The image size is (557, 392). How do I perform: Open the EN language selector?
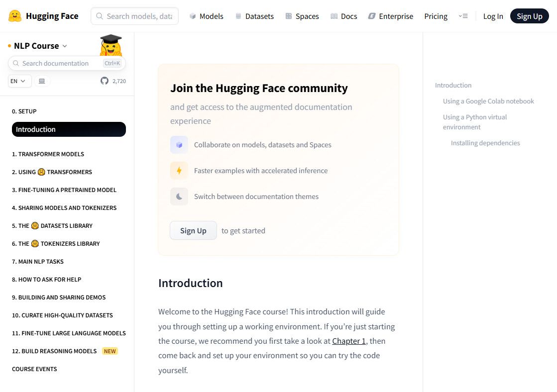point(19,81)
